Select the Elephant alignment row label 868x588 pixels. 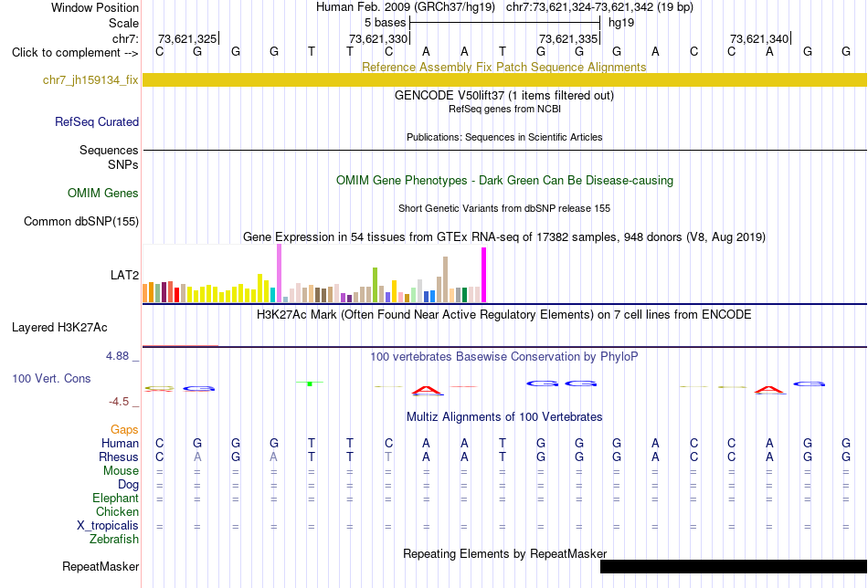click(116, 498)
